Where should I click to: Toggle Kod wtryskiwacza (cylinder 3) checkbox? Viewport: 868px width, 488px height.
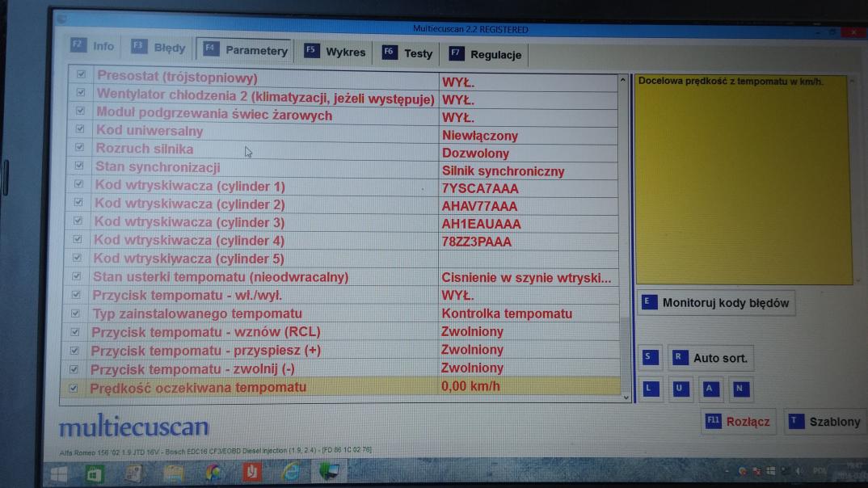click(78, 221)
